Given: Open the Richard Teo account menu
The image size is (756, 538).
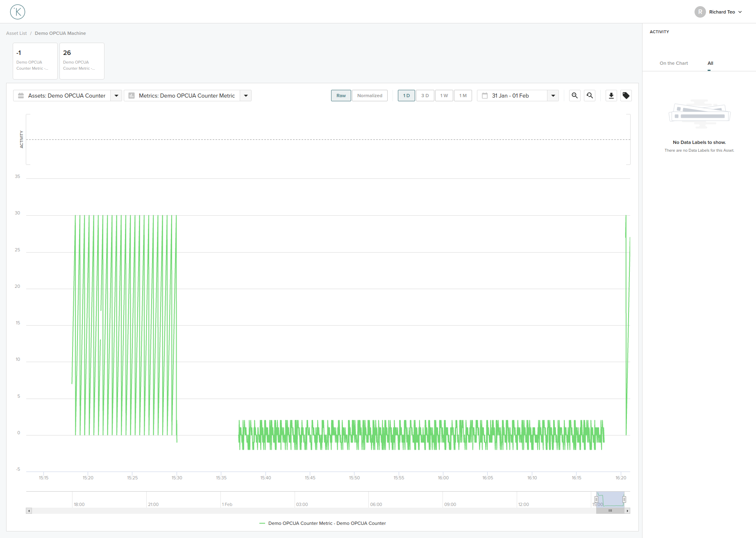Looking at the screenshot, I should click(719, 11).
